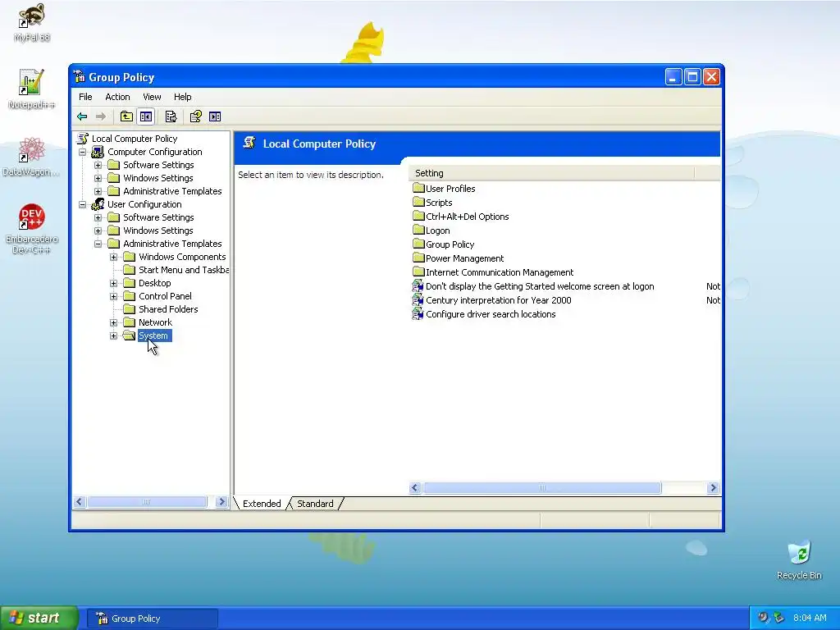Collapse the Computer Configuration node
Image resolution: width=840 pixels, height=630 pixels.
[x=83, y=152]
